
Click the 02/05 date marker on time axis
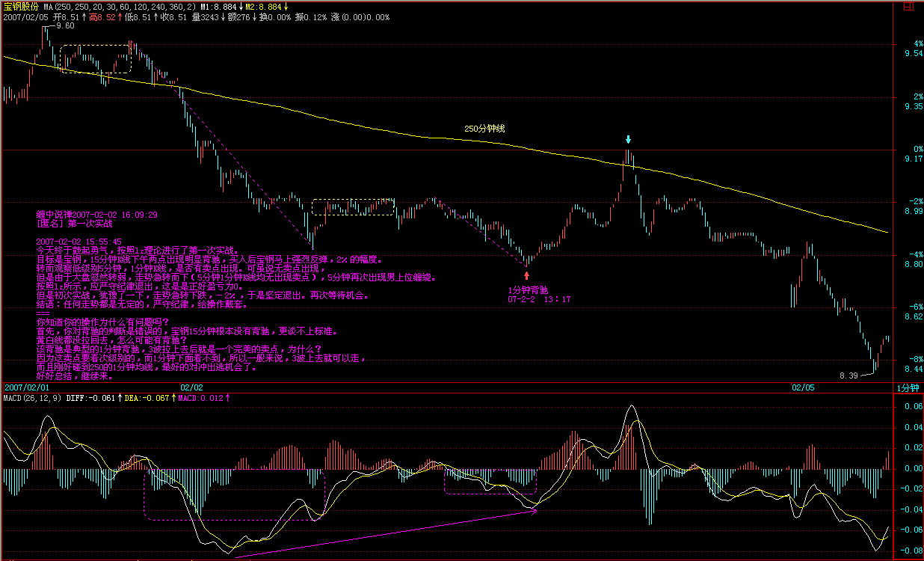tap(803, 387)
